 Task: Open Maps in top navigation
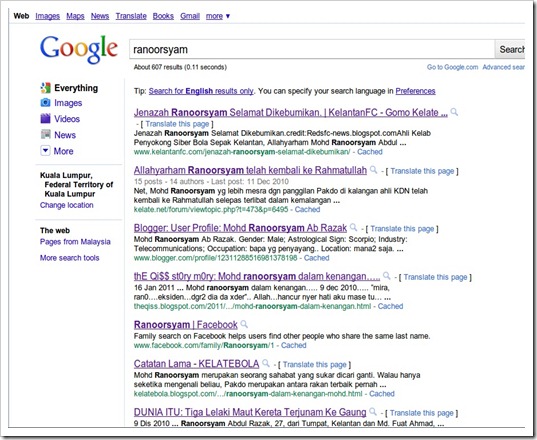tap(75, 16)
